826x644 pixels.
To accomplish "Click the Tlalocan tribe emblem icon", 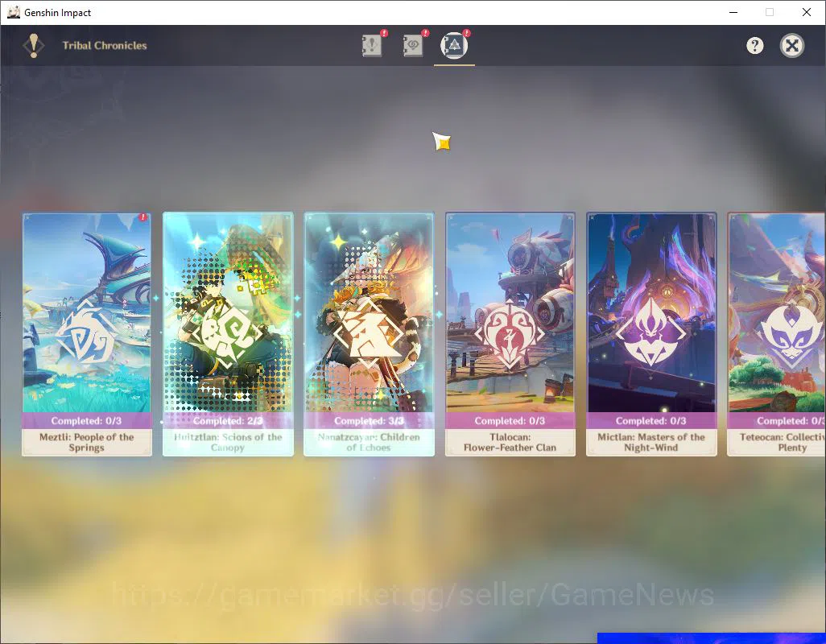I will pyautogui.click(x=510, y=334).
